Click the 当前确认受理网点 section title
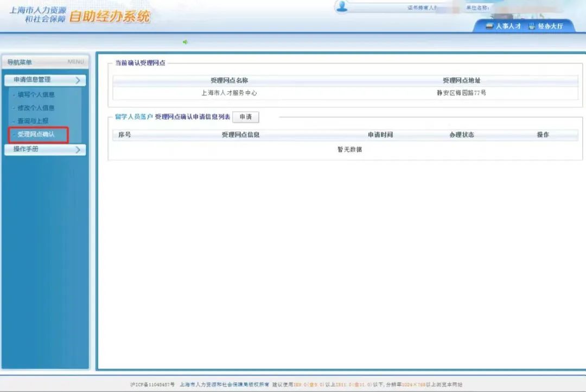The image size is (586, 392). point(140,63)
